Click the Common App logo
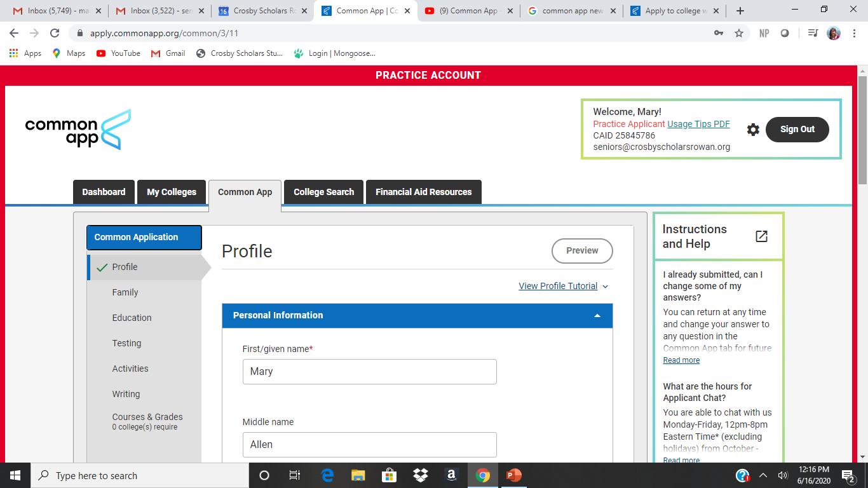The height and width of the screenshot is (488, 868). point(78,130)
